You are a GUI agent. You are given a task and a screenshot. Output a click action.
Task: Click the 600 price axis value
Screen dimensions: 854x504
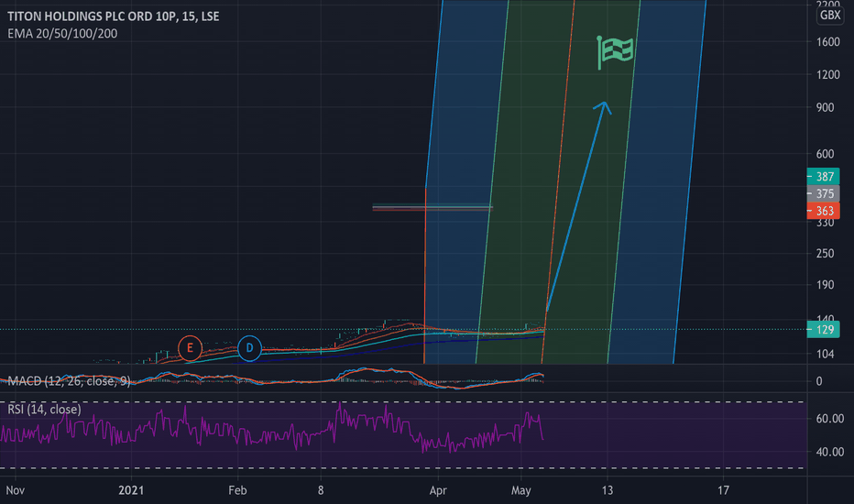pyautogui.click(x=825, y=154)
